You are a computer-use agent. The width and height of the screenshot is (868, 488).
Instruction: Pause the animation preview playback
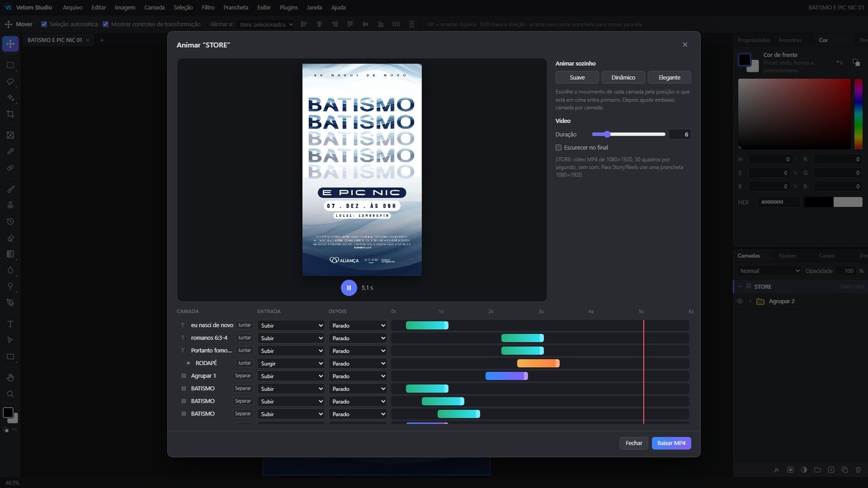click(x=349, y=288)
